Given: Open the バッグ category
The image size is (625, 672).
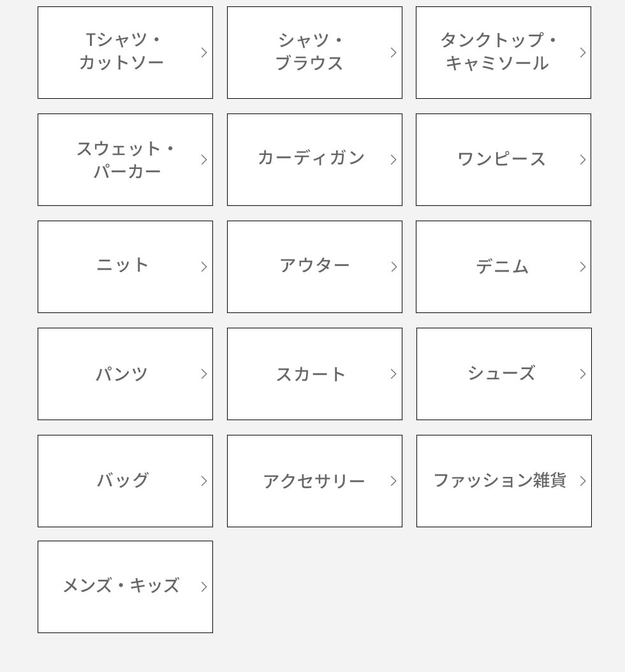Looking at the screenshot, I should pos(125,481).
